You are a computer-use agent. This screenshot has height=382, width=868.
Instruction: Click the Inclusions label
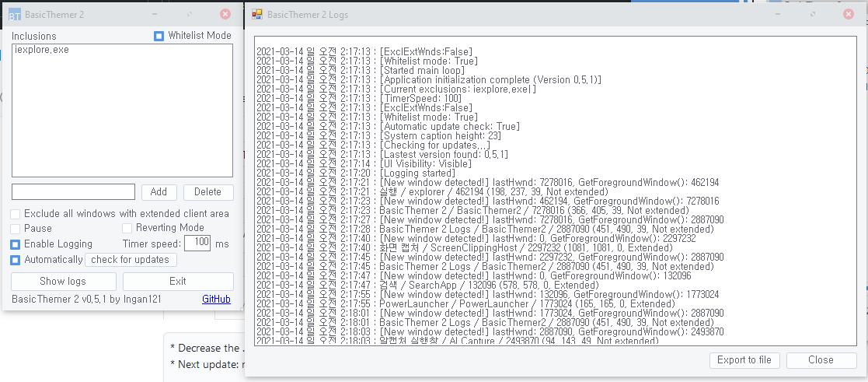click(x=34, y=36)
